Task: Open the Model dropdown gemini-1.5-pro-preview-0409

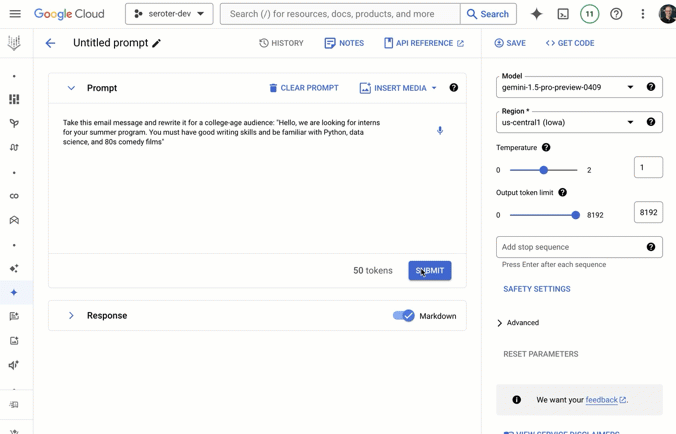Action: (x=567, y=87)
